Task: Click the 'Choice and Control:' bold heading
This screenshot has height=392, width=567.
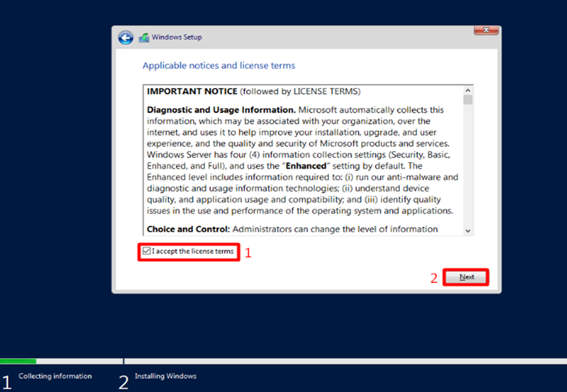Action: (x=188, y=229)
